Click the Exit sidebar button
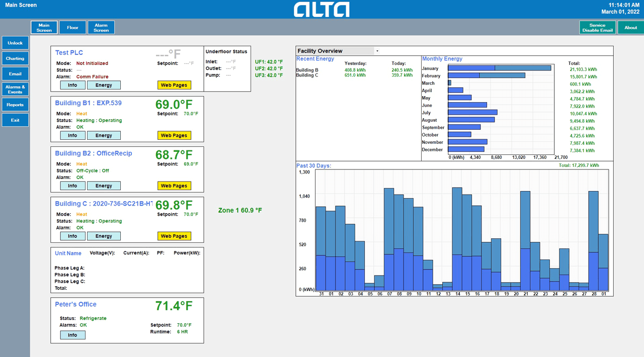 (x=15, y=120)
